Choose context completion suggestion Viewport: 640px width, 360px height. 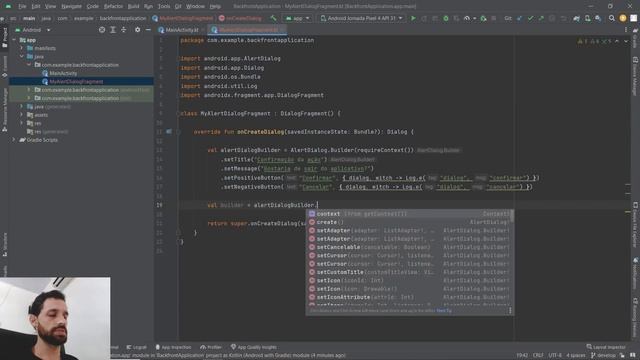click(x=409, y=214)
